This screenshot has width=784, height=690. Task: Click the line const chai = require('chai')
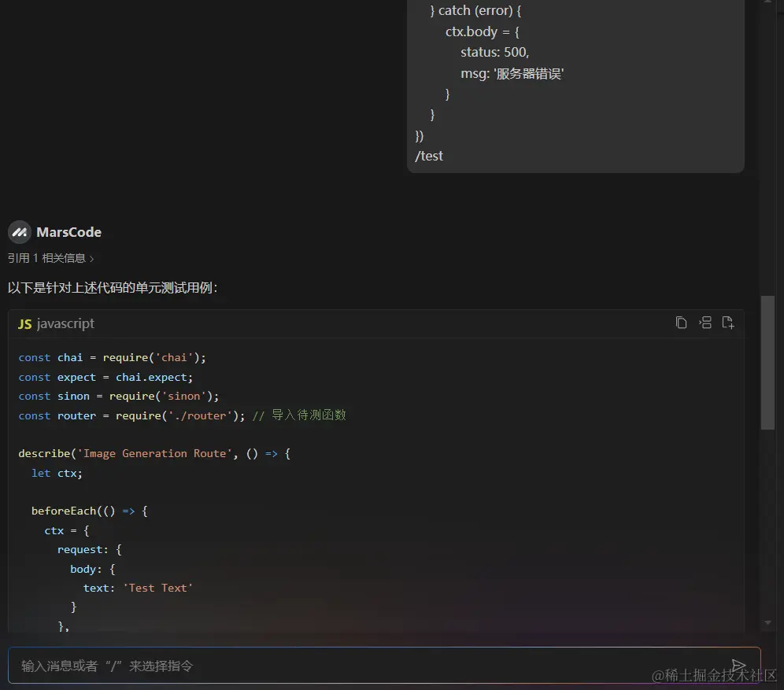point(112,358)
